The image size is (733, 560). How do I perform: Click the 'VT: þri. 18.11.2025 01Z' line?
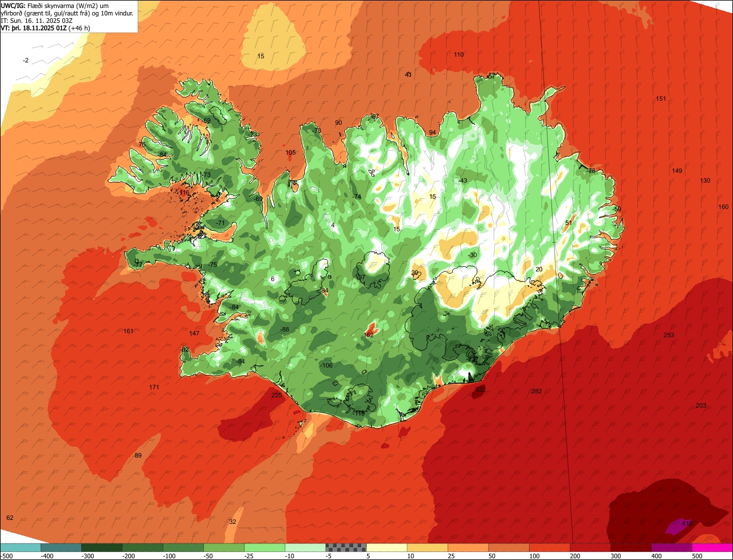click(34, 28)
